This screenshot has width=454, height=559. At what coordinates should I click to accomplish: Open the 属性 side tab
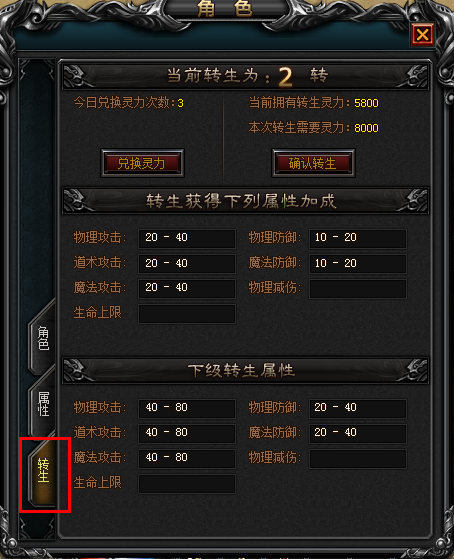43,404
